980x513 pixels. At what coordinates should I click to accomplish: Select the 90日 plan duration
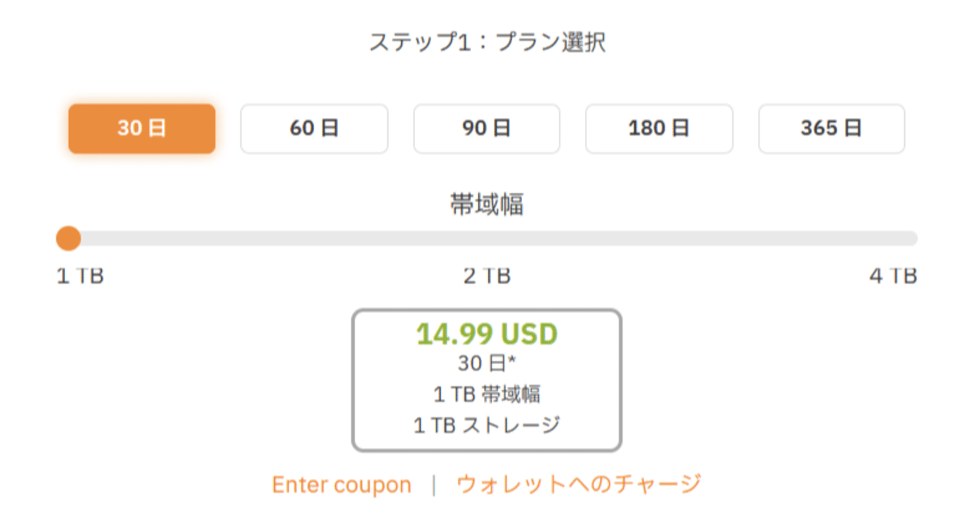(x=487, y=129)
